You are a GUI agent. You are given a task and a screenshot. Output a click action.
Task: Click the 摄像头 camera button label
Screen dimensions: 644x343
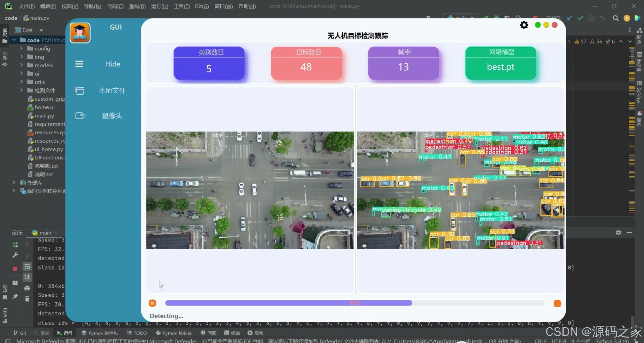coord(112,116)
